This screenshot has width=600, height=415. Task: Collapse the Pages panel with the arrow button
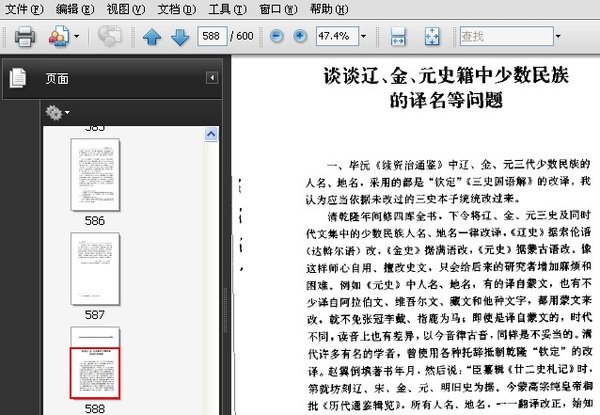tap(212, 78)
